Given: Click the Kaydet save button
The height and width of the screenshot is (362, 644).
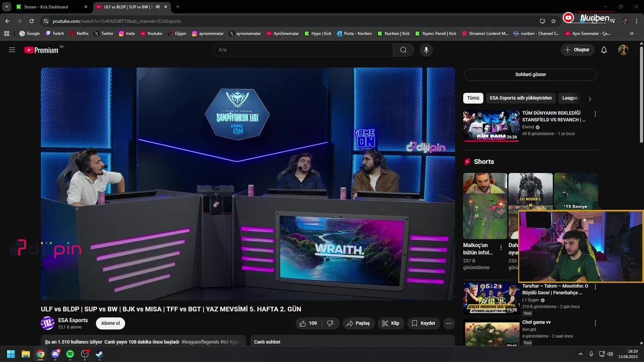Looking at the screenshot, I should coord(424,323).
